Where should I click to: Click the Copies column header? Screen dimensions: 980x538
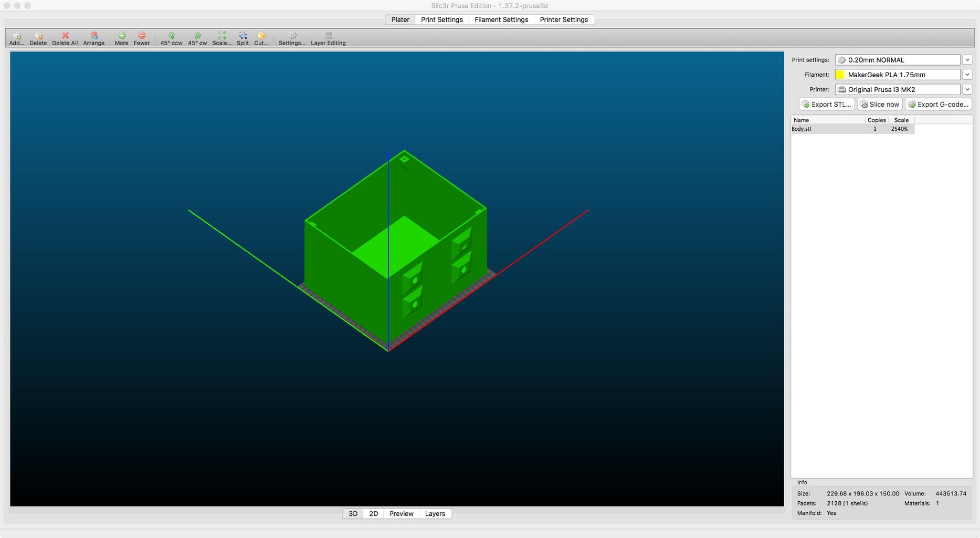coord(877,120)
